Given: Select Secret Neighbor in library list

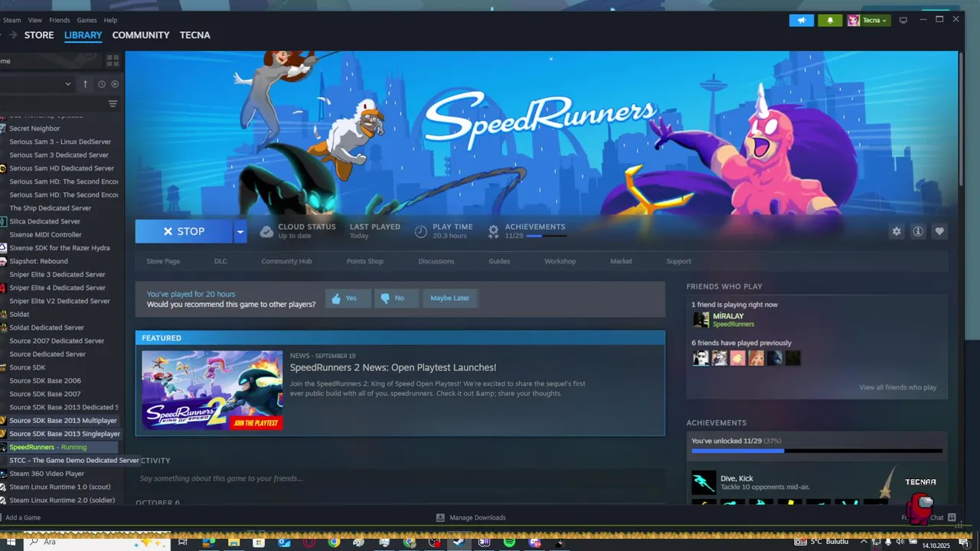Looking at the screenshot, I should [x=34, y=129].
